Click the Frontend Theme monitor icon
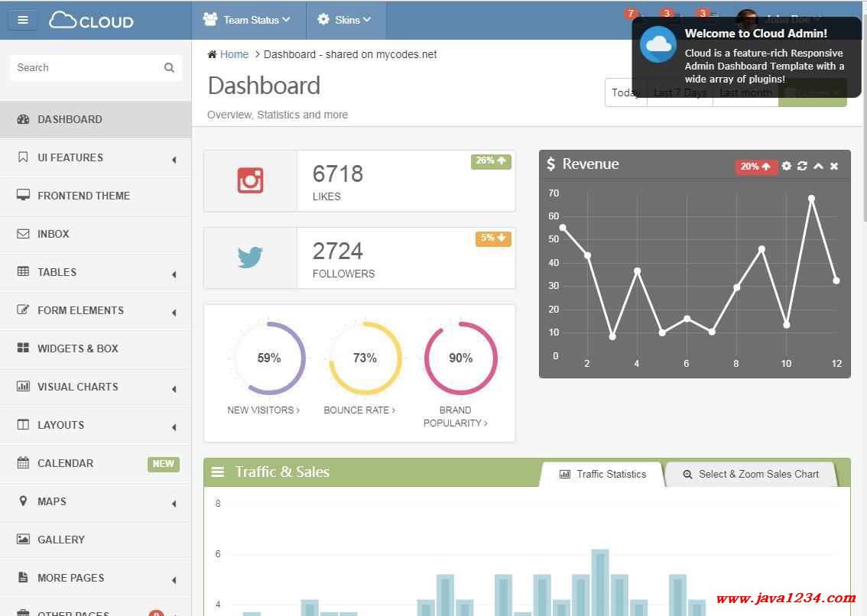 tap(23, 195)
